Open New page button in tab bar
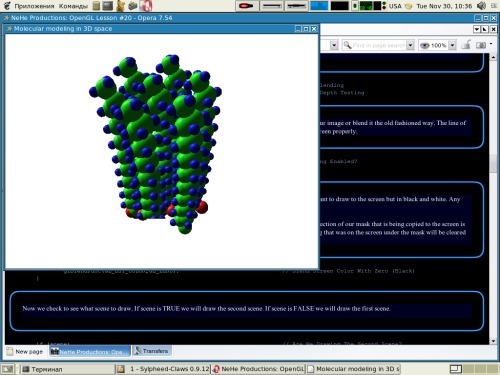Image resolution: width=500 pixels, height=375 pixels. (25, 351)
